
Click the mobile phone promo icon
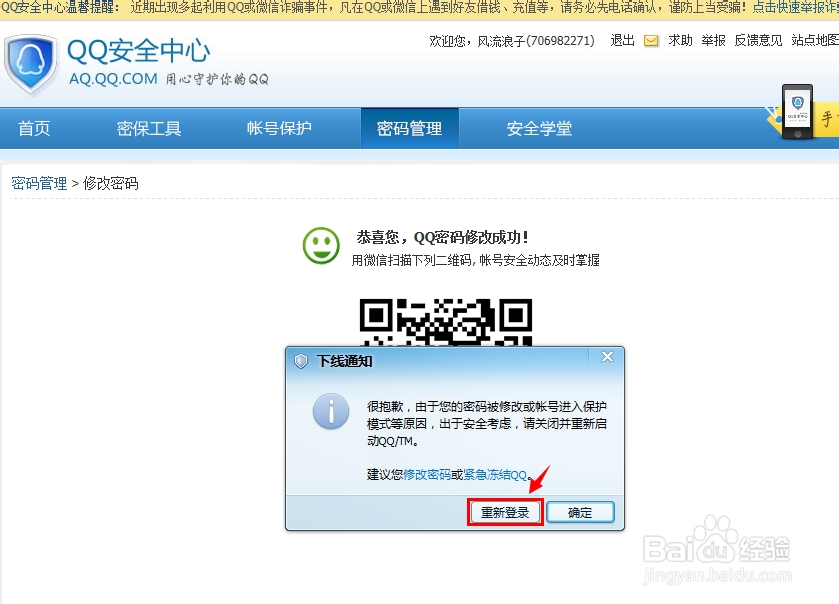(797, 111)
